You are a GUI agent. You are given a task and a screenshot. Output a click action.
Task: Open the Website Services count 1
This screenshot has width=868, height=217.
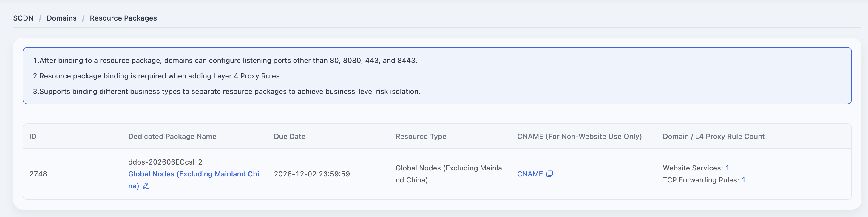pos(727,168)
